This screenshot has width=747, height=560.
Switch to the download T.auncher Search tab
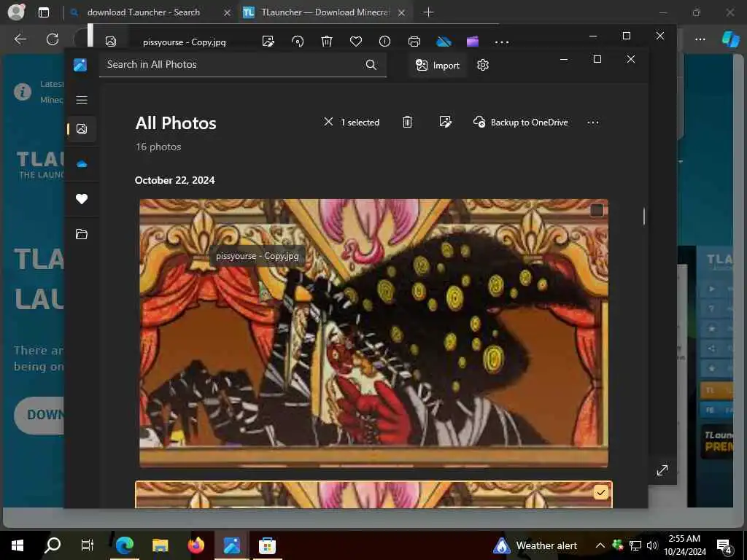[x=144, y=12]
